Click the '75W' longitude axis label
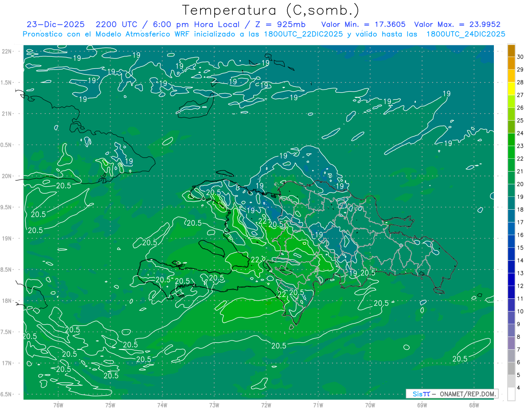This screenshot has height=411, width=532. tap(110, 405)
